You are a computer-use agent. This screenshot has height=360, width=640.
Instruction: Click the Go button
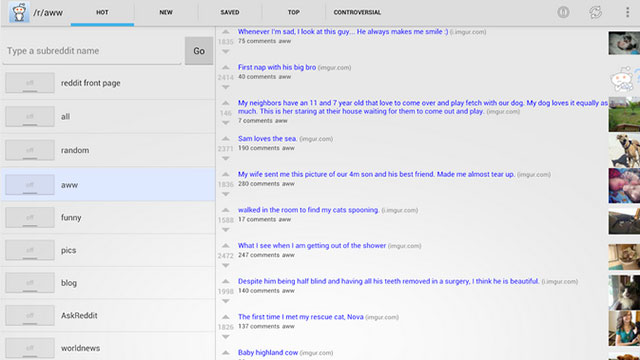tap(199, 51)
